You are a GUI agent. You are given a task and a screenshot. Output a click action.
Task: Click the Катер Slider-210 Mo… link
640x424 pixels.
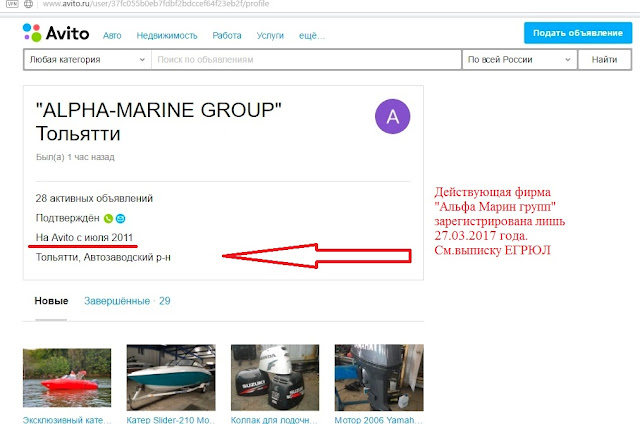(171, 420)
